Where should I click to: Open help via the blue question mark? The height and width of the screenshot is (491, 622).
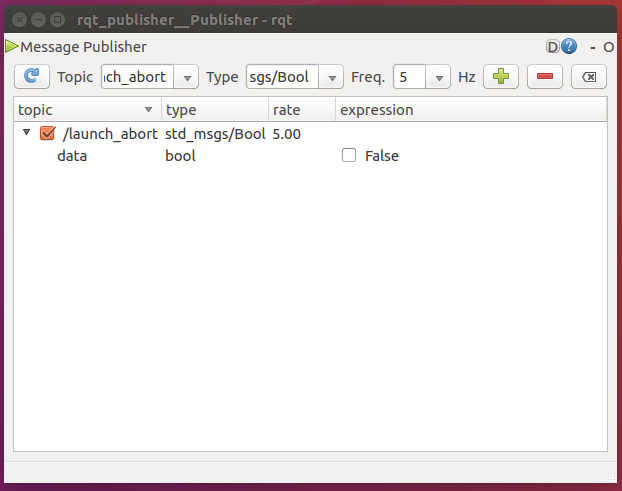tap(569, 47)
